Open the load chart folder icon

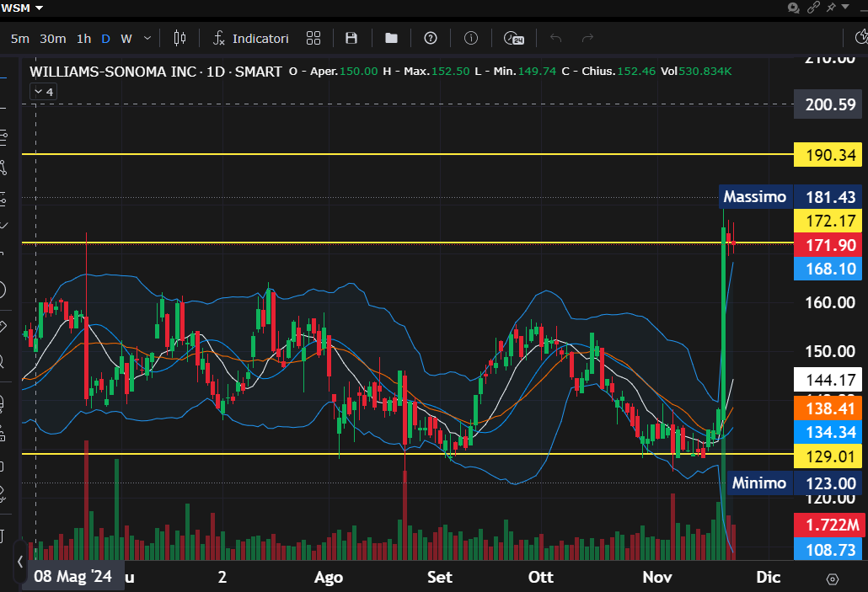click(x=391, y=38)
